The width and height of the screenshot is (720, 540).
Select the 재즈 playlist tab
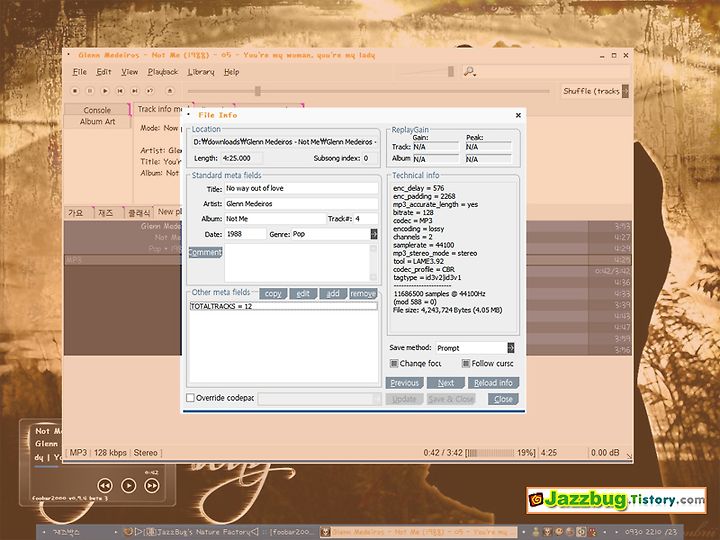(x=106, y=213)
